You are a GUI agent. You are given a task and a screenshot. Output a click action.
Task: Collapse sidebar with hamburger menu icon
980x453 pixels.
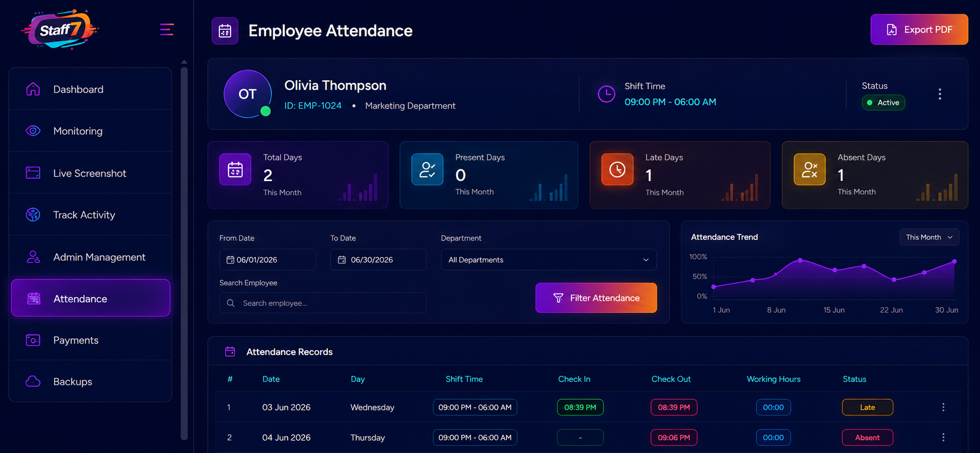coord(166,29)
